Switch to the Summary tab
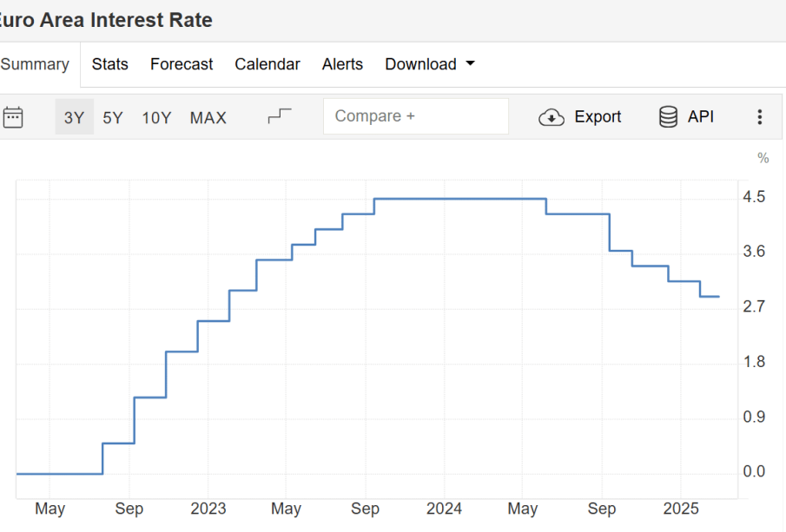Image resolution: width=786 pixels, height=532 pixels. 35,64
